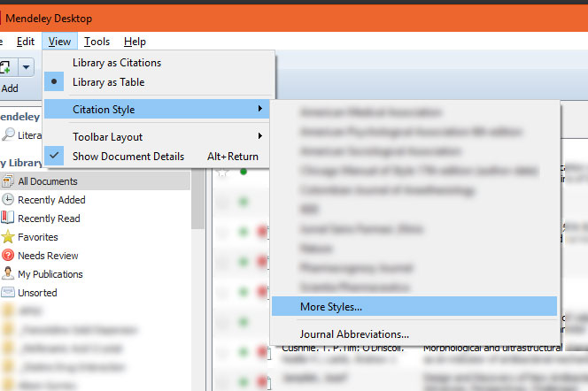Select the My Publications person icon
The image size is (588, 391).
(8, 274)
